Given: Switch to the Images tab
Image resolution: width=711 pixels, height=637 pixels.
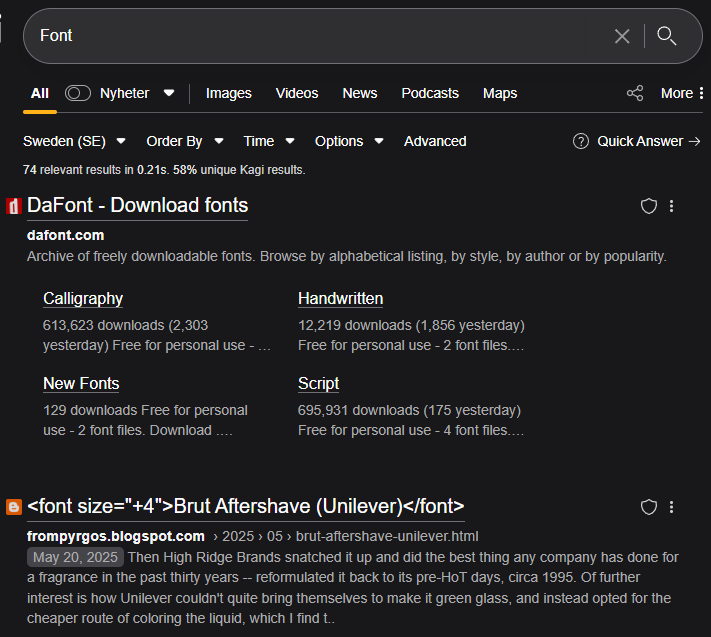Looking at the screenshot, I should click(228, 93).
